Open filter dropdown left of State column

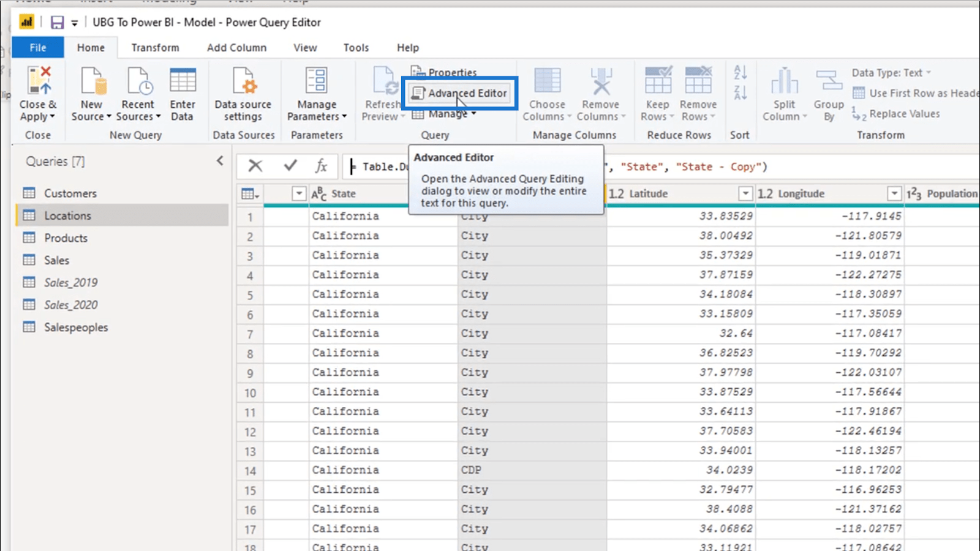point(299,194)
